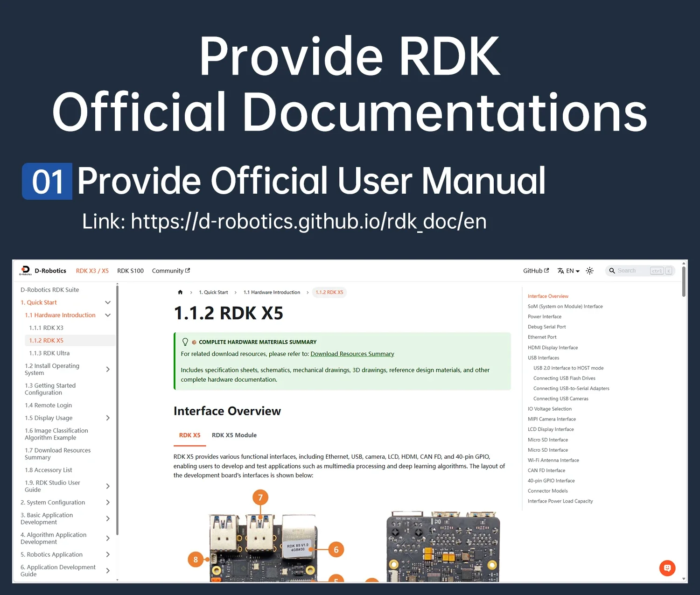This screenshot has width=700, height=595.
Task: Jump to Connector Models section
Action: click(547, 491)
